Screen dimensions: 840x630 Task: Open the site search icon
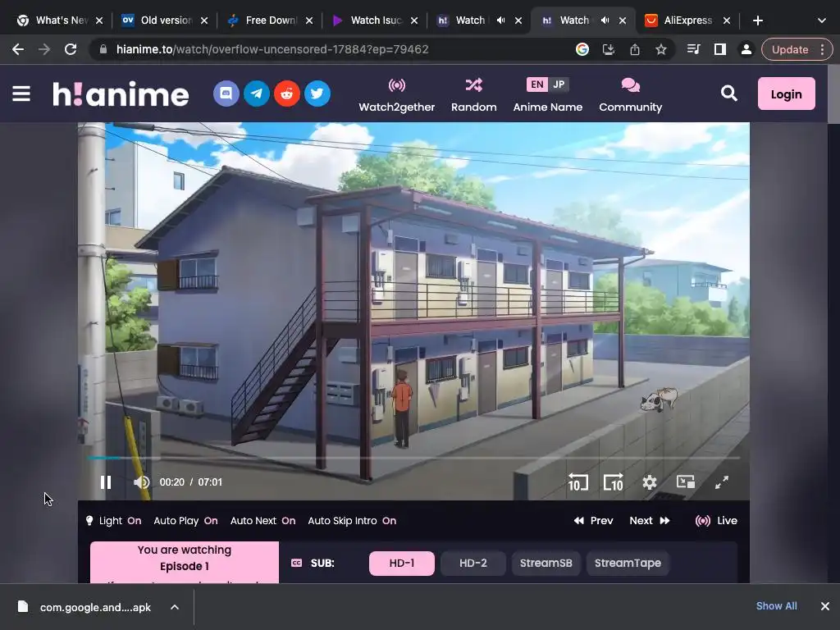(728, 94)
